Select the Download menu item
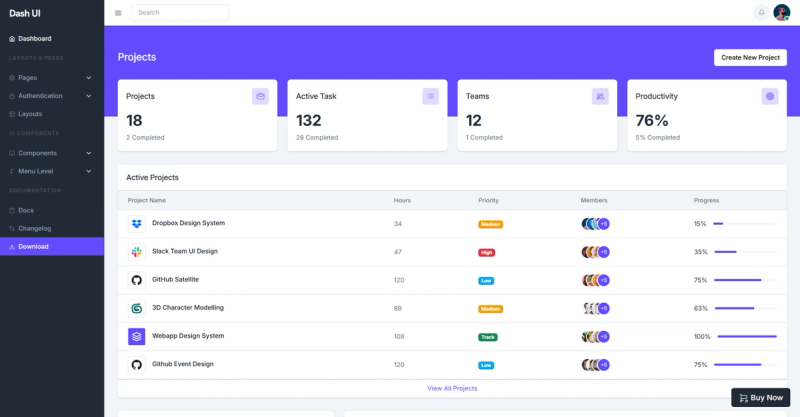The width and height of the screenshot is (800, 417). (x=52, y=247)
